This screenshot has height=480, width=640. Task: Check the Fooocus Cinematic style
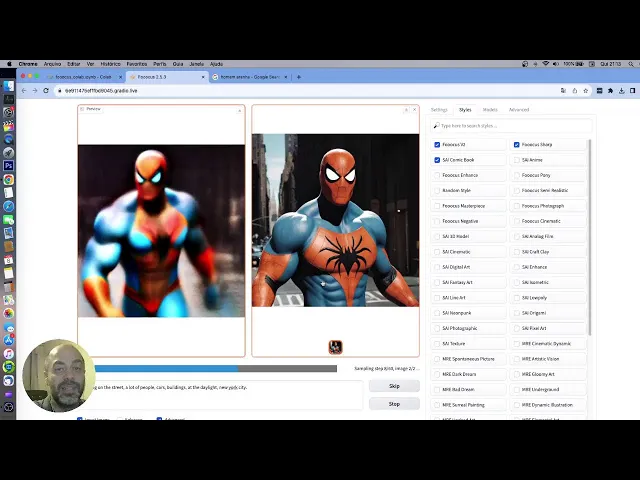[x=517, y=221]
